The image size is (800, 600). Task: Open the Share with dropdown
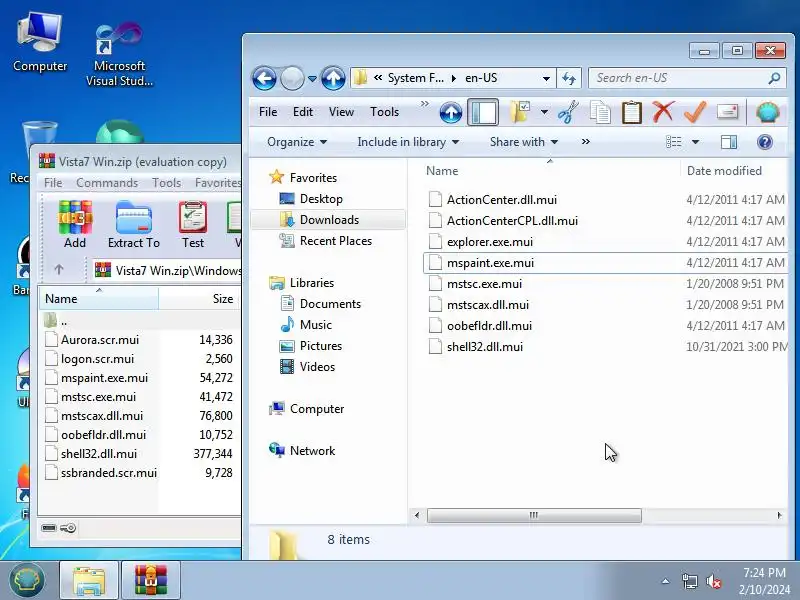point(524,142)
